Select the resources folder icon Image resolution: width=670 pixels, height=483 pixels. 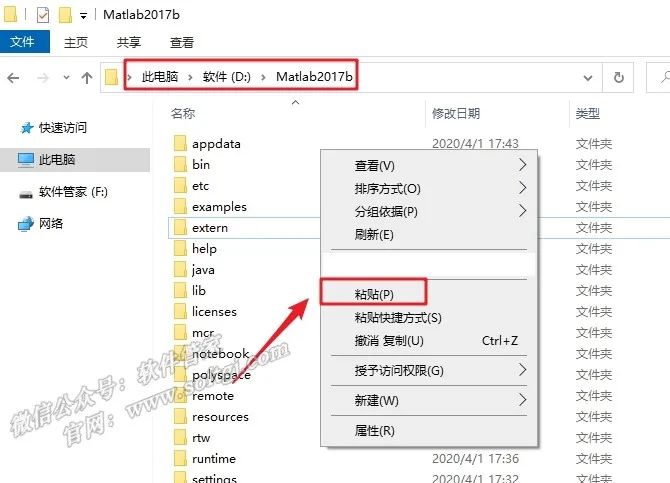point(180,416)
